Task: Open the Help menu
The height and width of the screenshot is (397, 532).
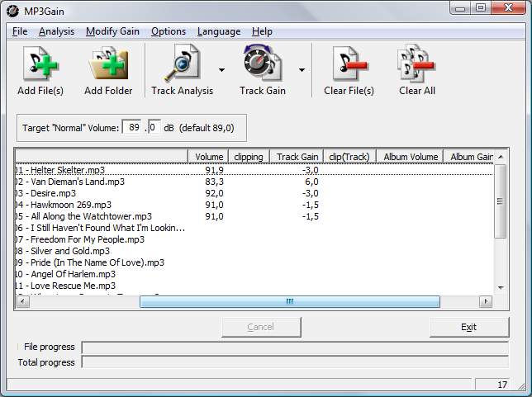Action: (262, 31)
